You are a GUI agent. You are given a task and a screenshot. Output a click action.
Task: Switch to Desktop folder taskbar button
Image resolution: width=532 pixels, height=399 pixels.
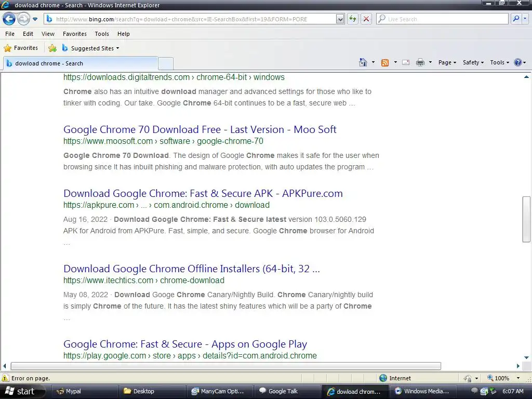[x=152, y=391]
